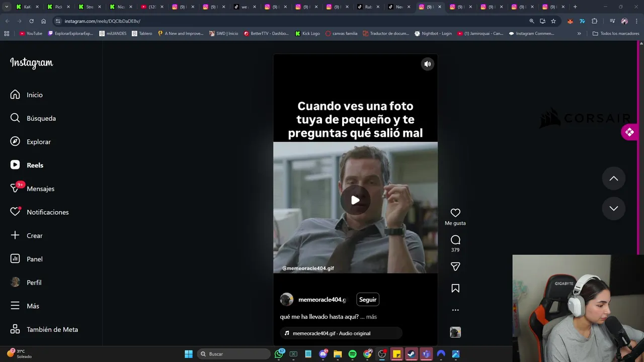This screenshot has width=644, height=362.
Task: Bookmark this page with the star
Action: pos(553,21)
